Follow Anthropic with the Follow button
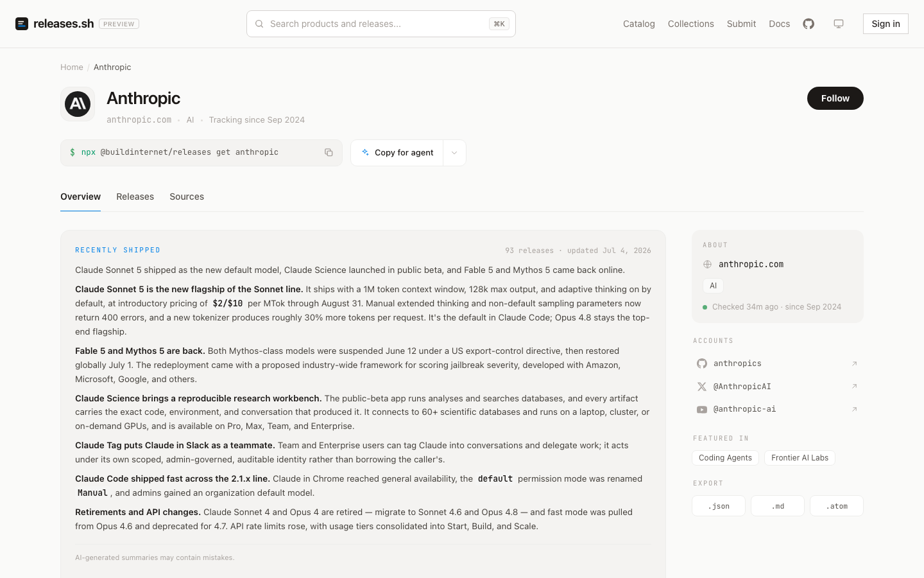 click(x=835, y=98)
